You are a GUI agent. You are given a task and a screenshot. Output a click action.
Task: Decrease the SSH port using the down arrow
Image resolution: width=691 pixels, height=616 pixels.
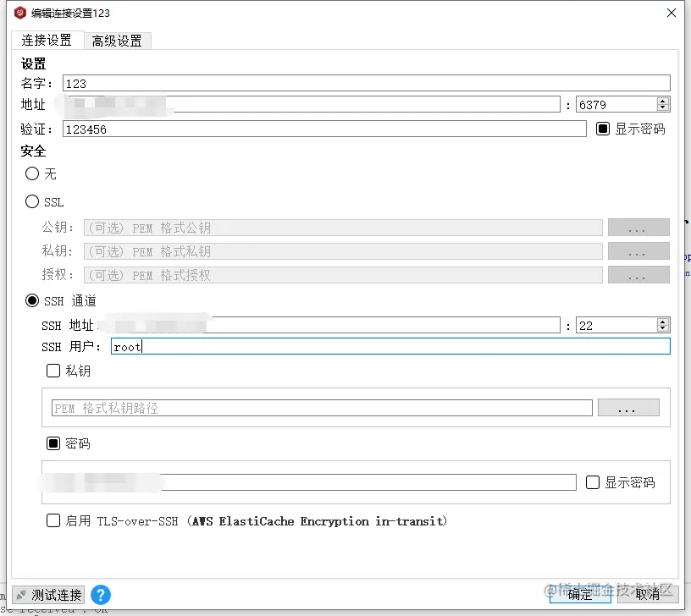click(x=663, y=329)
